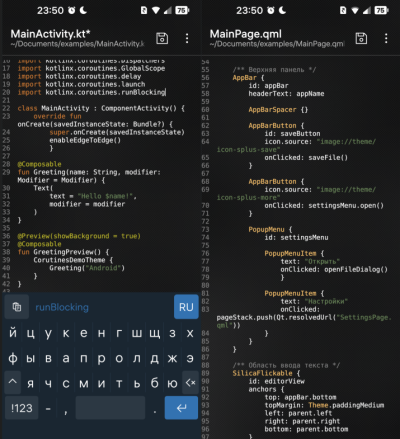Tap the space bar on the keyboard
The height and width of the screenshot is (439, 400).
tap(110, 408)
